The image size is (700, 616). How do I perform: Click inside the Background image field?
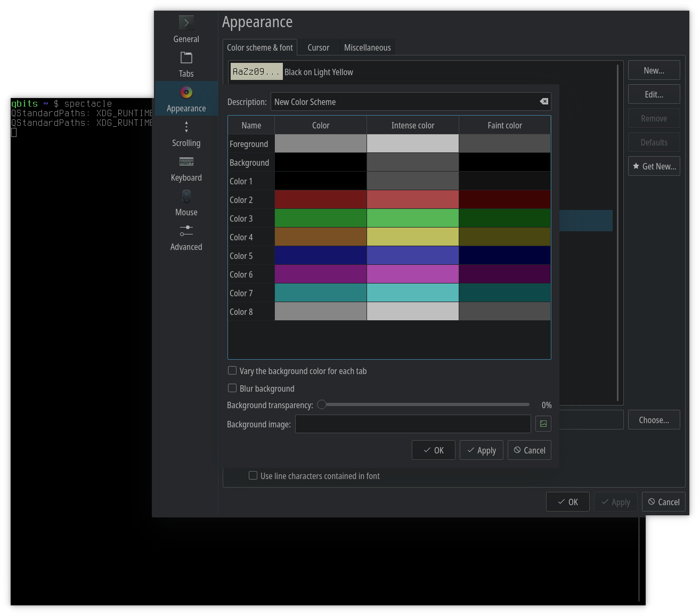[x=413, y=424]
